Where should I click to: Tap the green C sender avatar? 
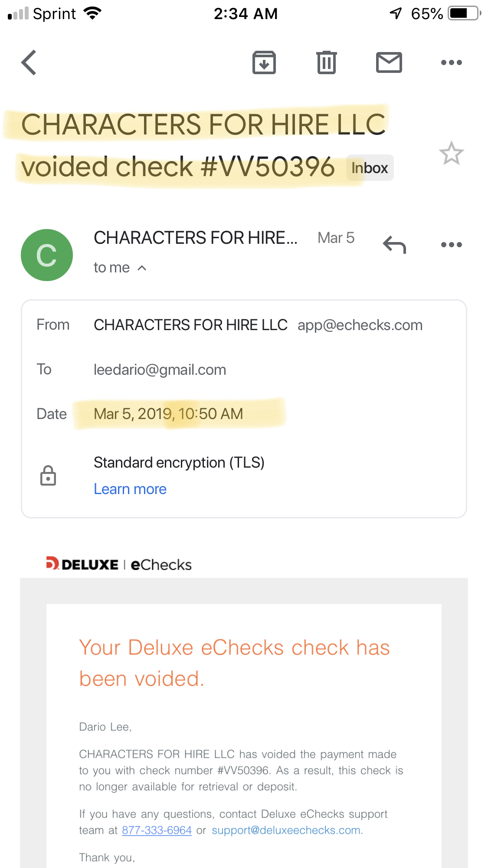47,255
